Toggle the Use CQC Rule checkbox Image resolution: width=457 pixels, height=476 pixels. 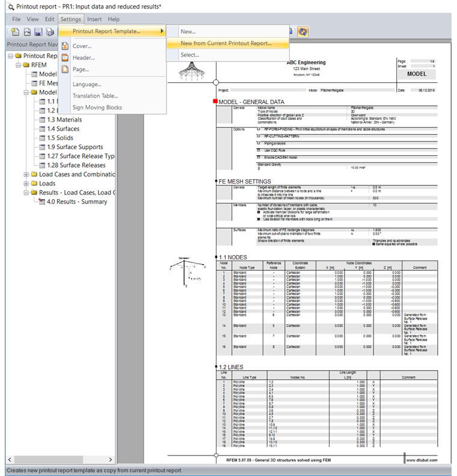click(x=259, y=150)
